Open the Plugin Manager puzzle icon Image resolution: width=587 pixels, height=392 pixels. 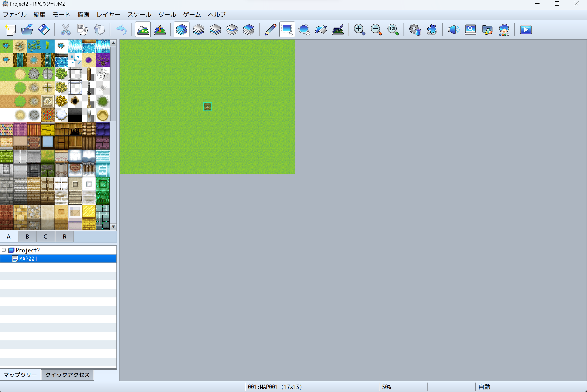pyautogui.click(x=432, y=30)
